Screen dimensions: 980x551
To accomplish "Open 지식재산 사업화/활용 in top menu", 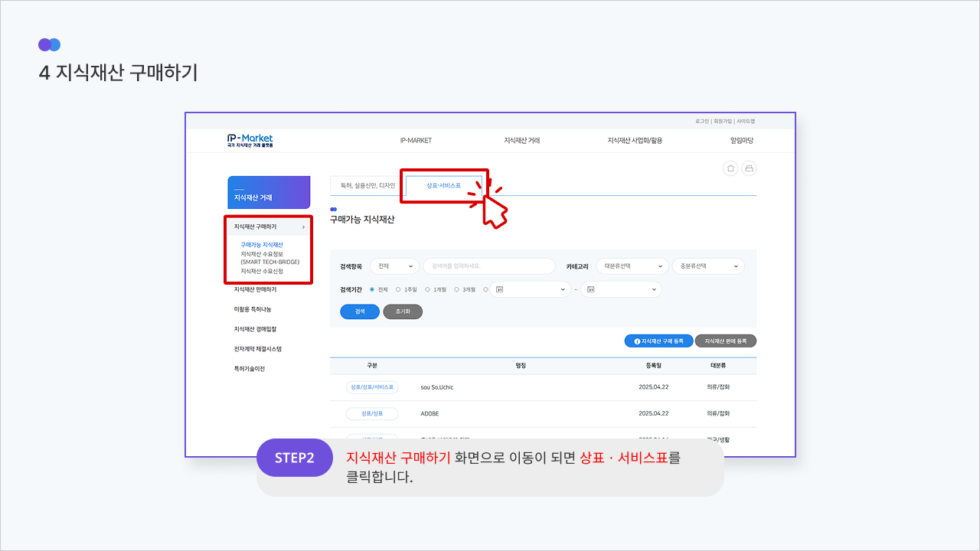I will [635, 141].
